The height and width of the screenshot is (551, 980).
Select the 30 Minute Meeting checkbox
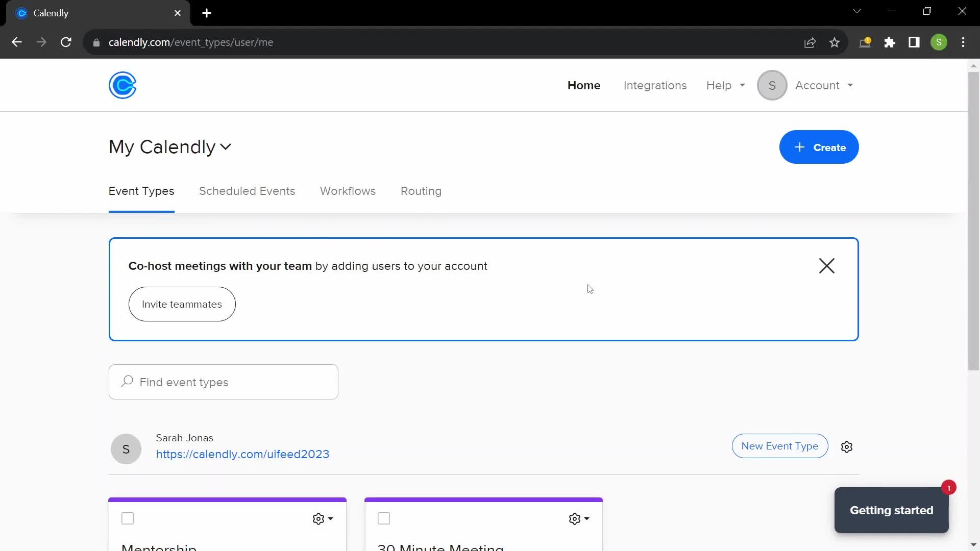[x=383, y=518]
